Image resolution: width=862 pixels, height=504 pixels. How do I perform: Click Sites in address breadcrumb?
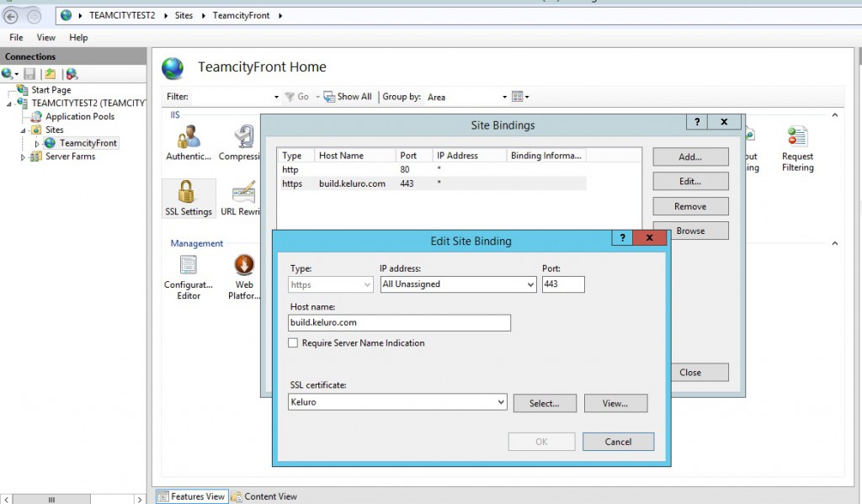[x=184, y=15]
